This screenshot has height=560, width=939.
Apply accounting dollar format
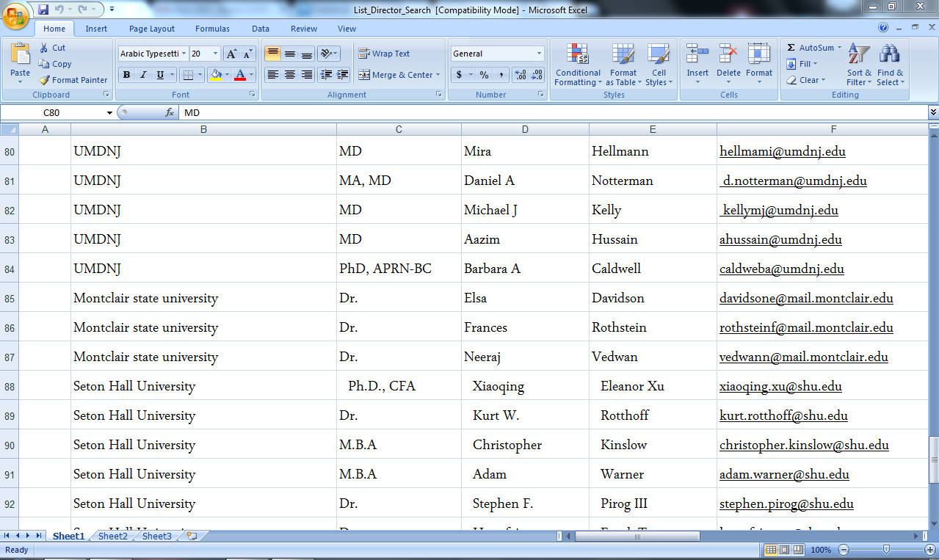(460, 75)
